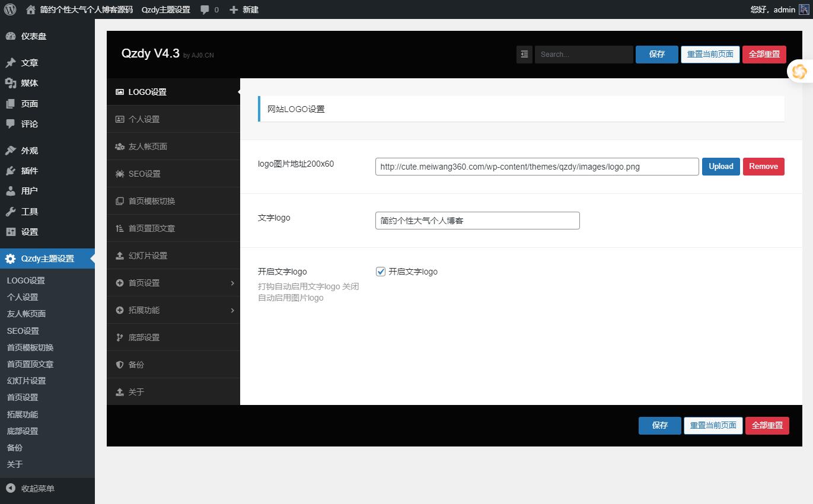Toggle 开启文字logo checkbox
The image size is (813, 504).
point(381,272)
